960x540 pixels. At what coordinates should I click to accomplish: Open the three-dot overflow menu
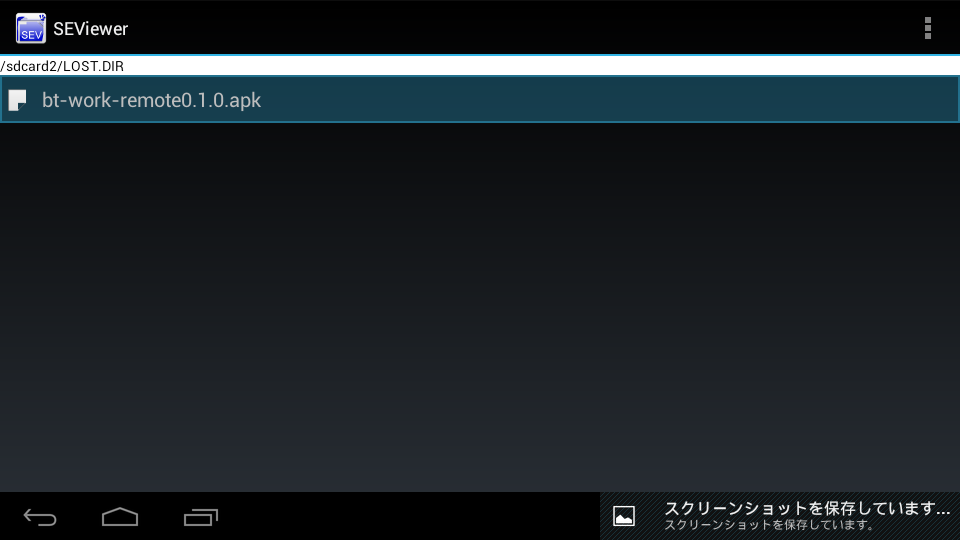point(928,28)
